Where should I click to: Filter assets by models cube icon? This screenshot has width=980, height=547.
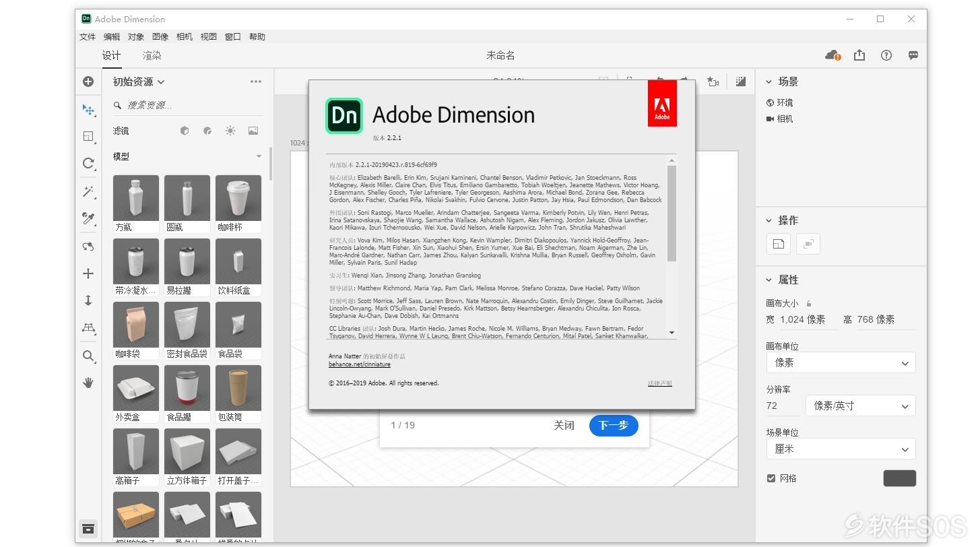pyautogui.click(x=185, y=131)
